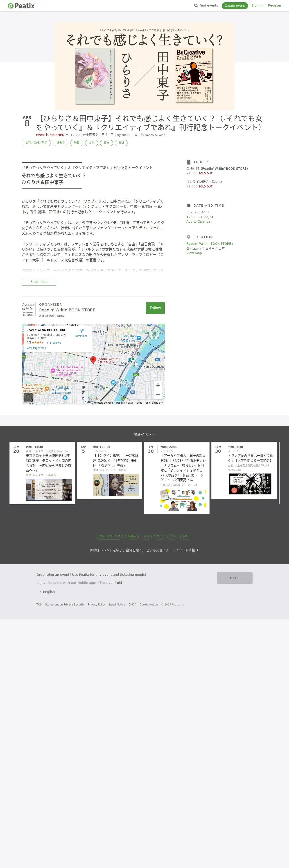
Task: Select the 教養 tag in the related events section
Action: (x=146, y=537)
